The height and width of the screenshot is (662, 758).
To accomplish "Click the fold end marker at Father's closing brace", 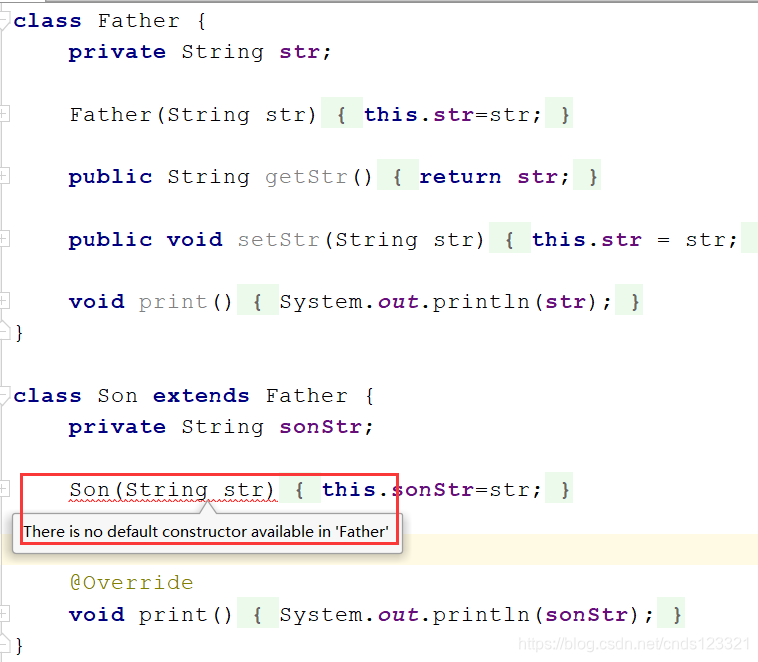I will [5, 331].
